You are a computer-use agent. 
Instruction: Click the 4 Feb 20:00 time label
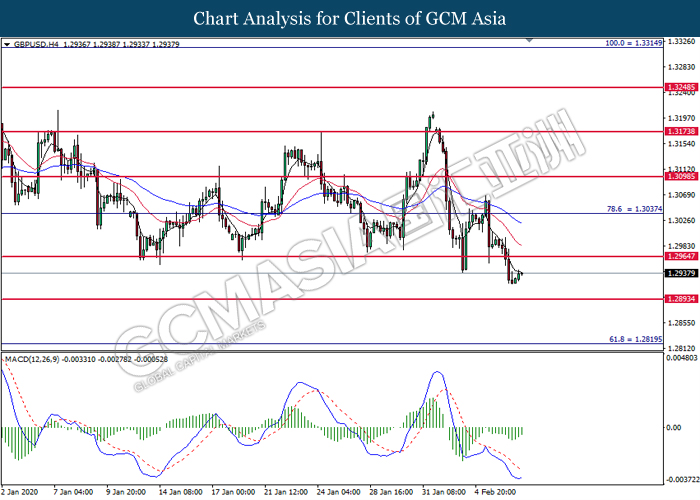tap(495, 492)
